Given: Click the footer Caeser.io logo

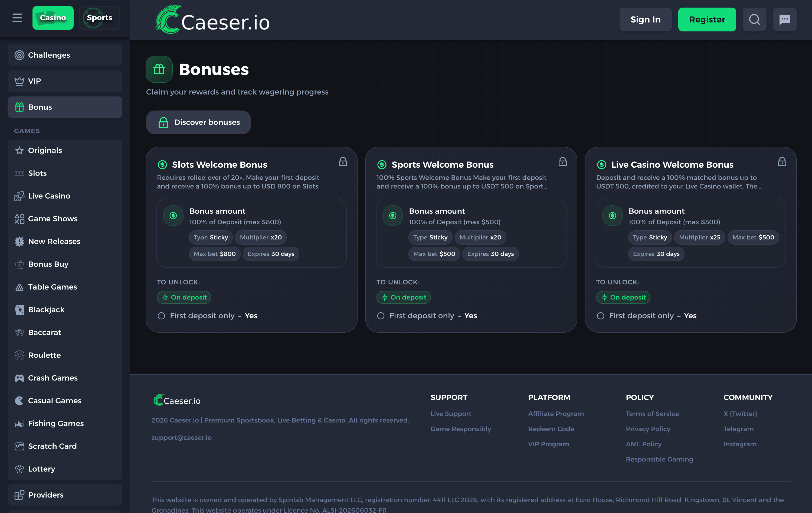Looking at the screenshot, I should (x=177, y=400).
